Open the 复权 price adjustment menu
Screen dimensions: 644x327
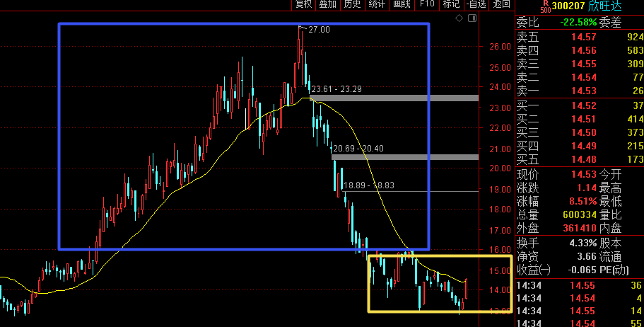(304, 4)
